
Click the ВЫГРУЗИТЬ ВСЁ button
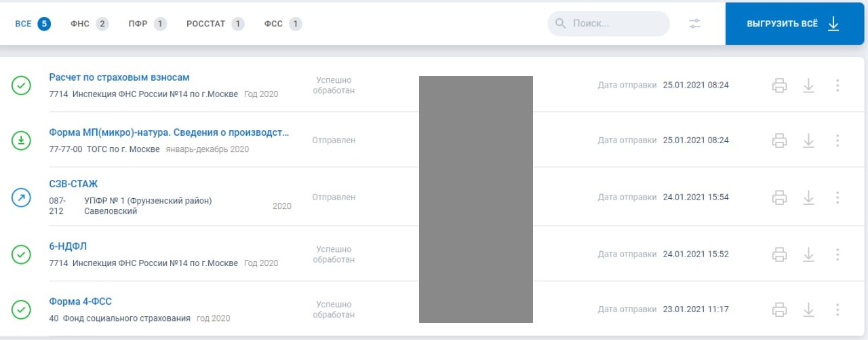coord(795,24)
